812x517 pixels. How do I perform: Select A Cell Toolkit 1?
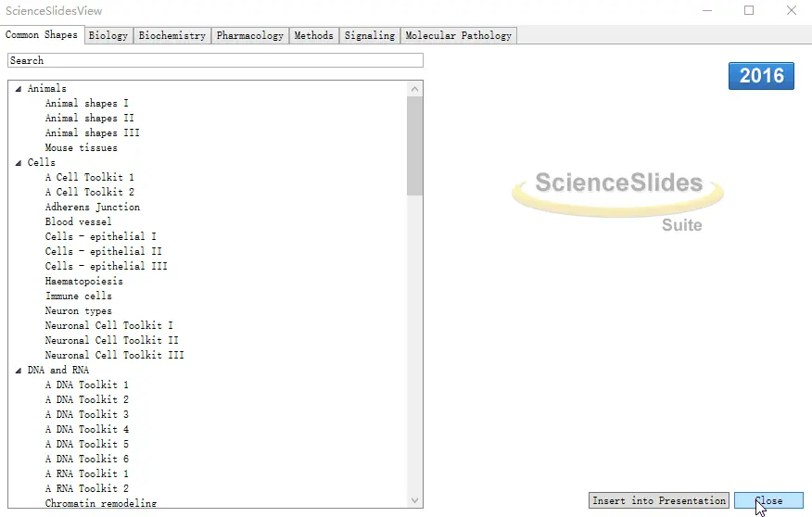tap(89, 177)
